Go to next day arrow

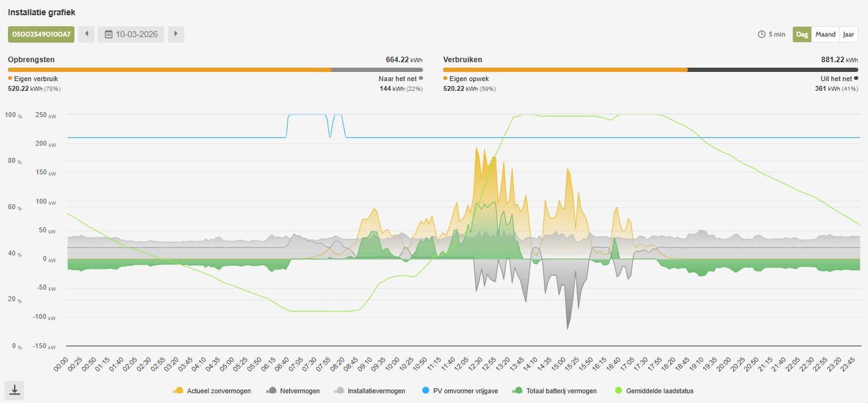click(x=176, y=34)
